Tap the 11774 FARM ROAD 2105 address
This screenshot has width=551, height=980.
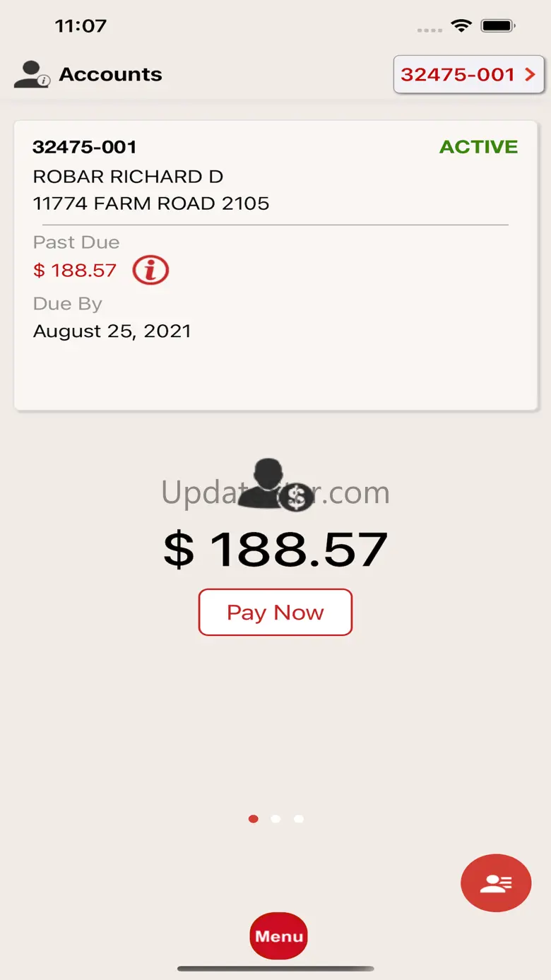click(x=151, y=203)
